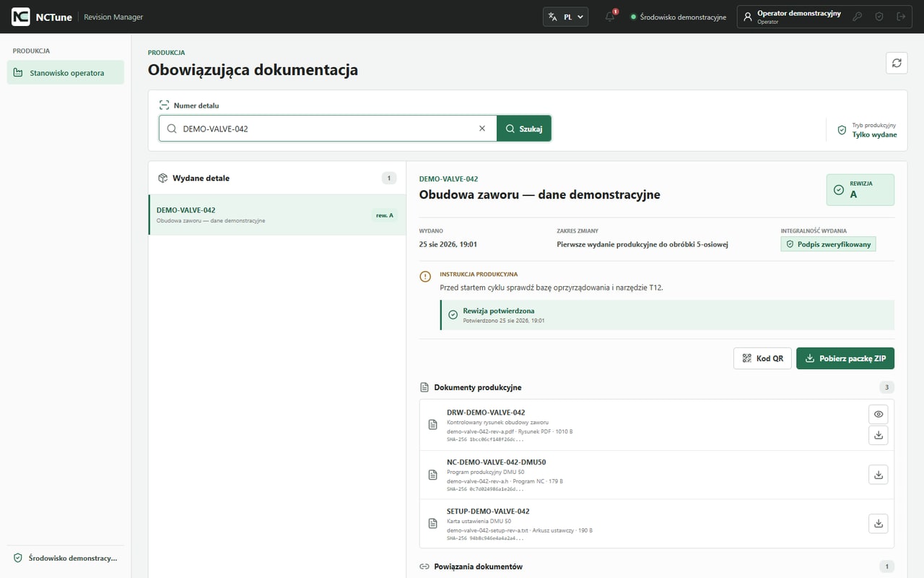Click the SETUP-DEMO-VALVE-042 document title
Screen dimensions: 924x578
coord(488,511)
